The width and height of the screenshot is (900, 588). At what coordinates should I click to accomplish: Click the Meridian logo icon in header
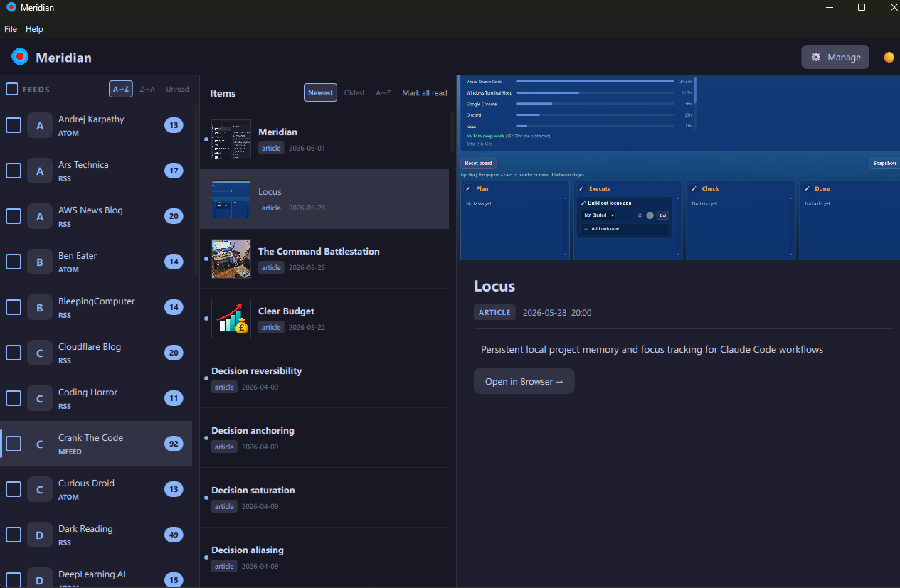(x=20, y=57)
